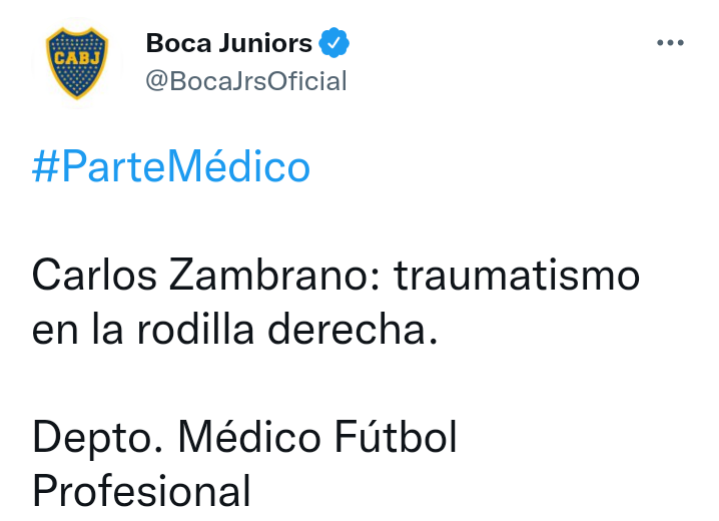Click the "Oficial" part of the handle
The image size is (719, 521).
pyautogui.click(x=307, y=82)
